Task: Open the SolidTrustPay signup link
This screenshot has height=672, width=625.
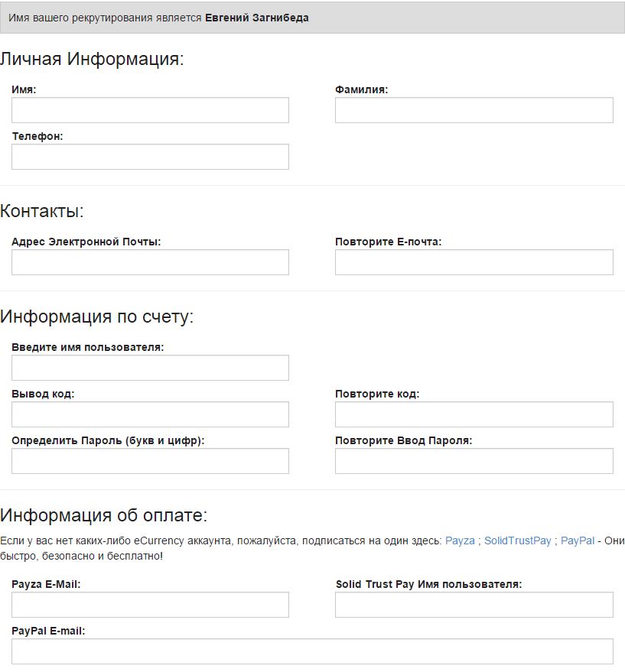Action: (x=517, y=541)
